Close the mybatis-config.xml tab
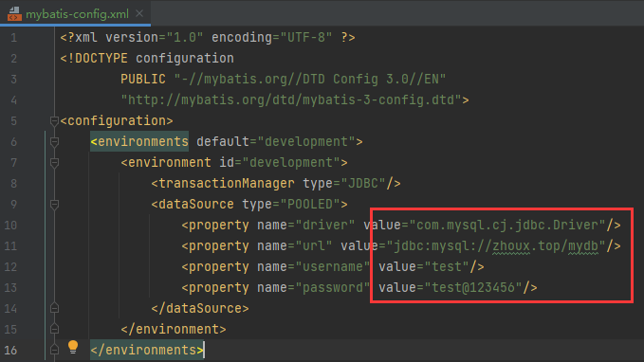The image size is (644, 362). (x=139, y=13)
